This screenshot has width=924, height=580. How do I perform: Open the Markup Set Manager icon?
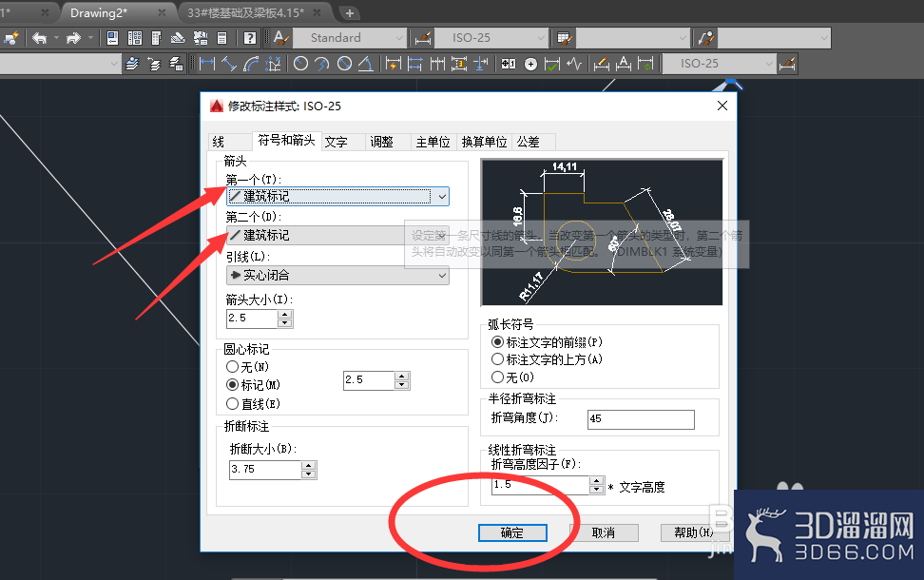tap(201, 38)
